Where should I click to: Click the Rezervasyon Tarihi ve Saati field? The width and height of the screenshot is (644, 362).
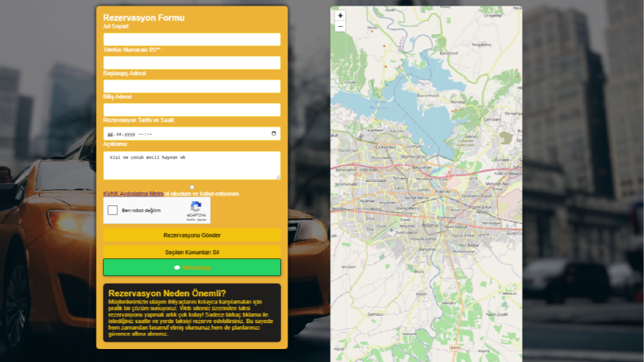192,134
